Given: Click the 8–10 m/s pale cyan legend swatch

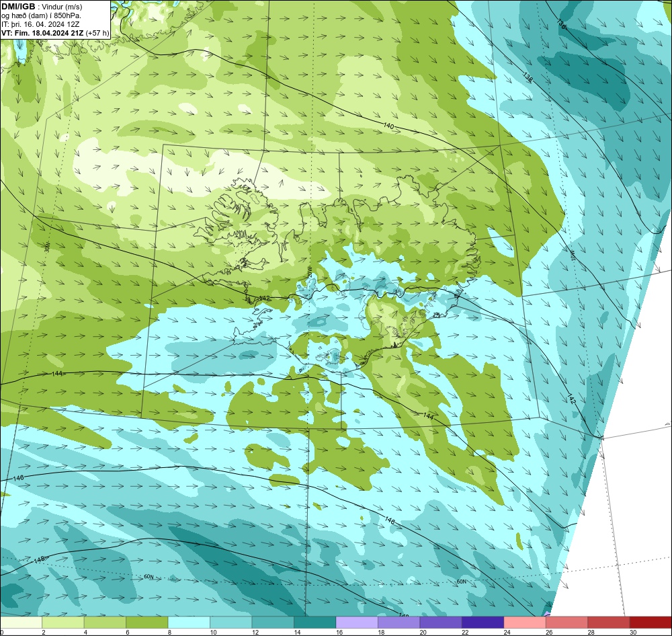Looking at the screenshot, I should tap(189, 623).
